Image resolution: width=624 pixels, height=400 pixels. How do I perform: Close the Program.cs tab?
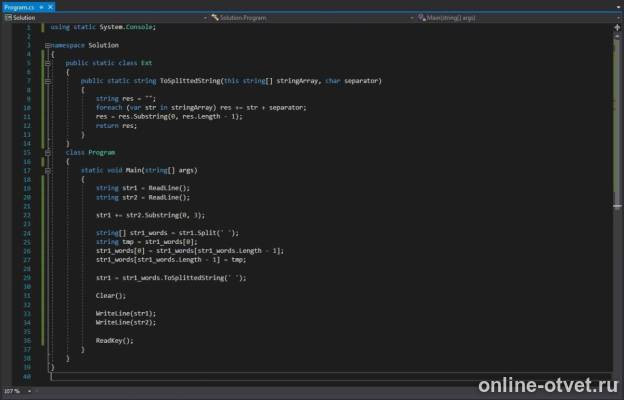click(x=51, y=7)
